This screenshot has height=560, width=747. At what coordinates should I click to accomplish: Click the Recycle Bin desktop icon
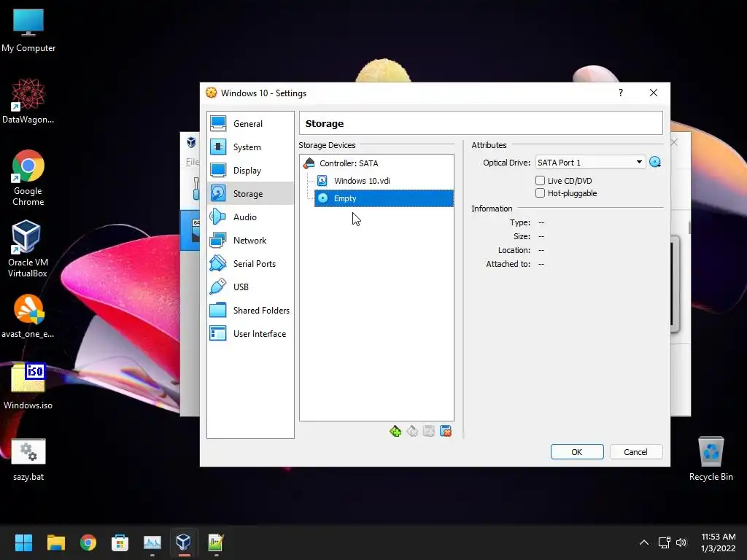click(711, 459)
